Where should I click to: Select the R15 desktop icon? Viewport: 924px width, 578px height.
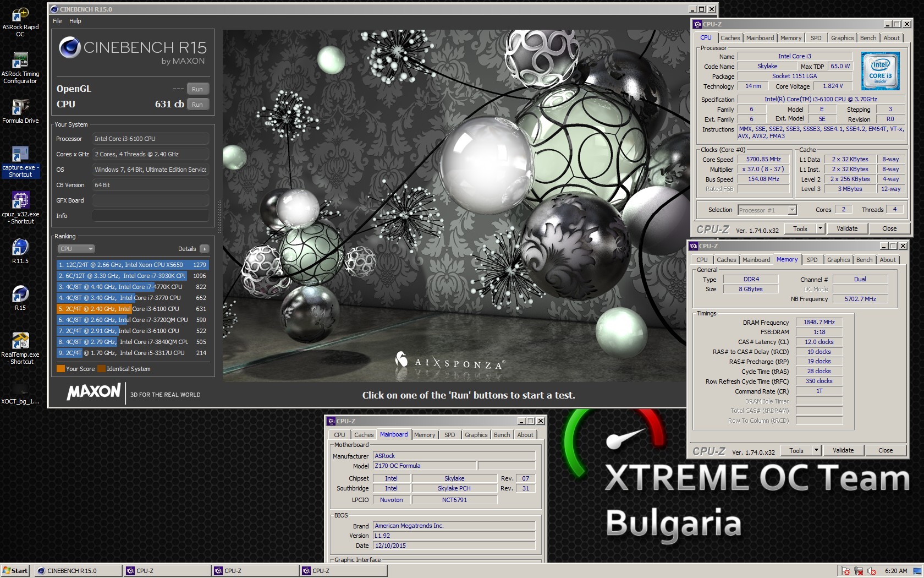click(x=20, y=298)
